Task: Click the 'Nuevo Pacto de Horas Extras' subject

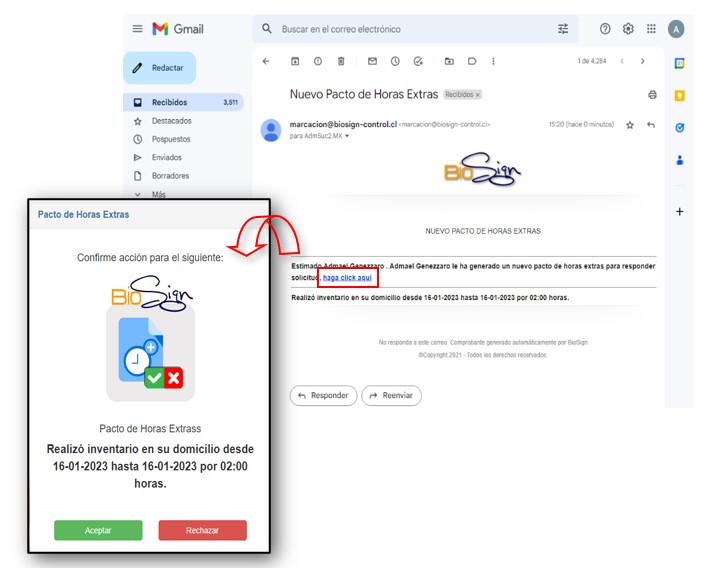Action: 364,94
